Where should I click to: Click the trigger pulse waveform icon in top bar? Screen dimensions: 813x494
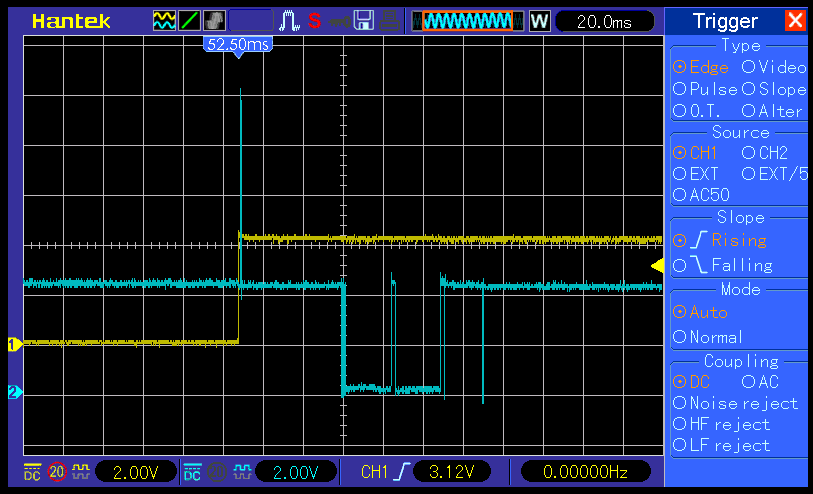point(289,20)
